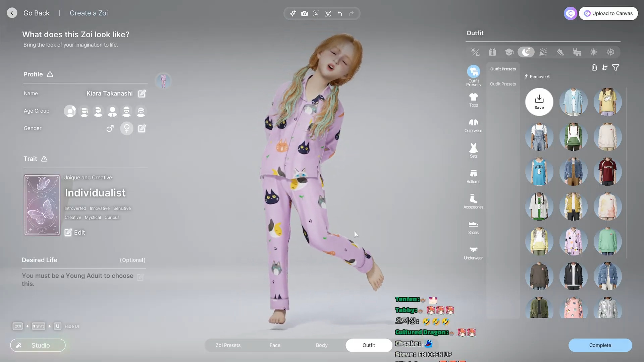
Task: Click the Desired Life edit icon
Action: tap(140, 277)
